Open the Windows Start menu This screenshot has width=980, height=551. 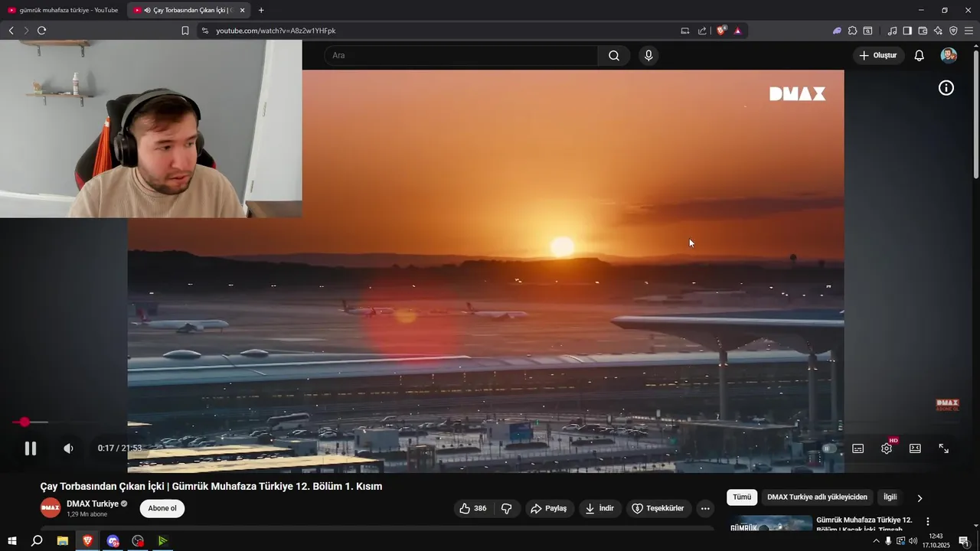pyautogui.click(x=11, y=541)
